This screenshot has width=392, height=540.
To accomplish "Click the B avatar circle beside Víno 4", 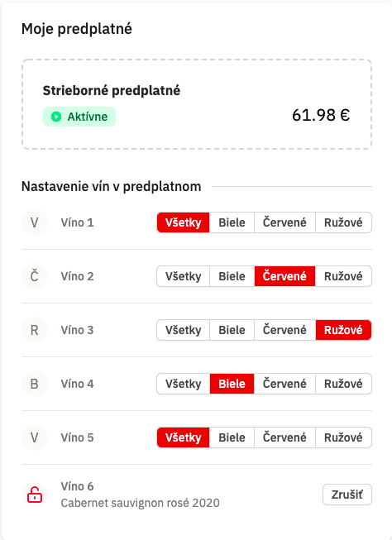I will [35, 384].
